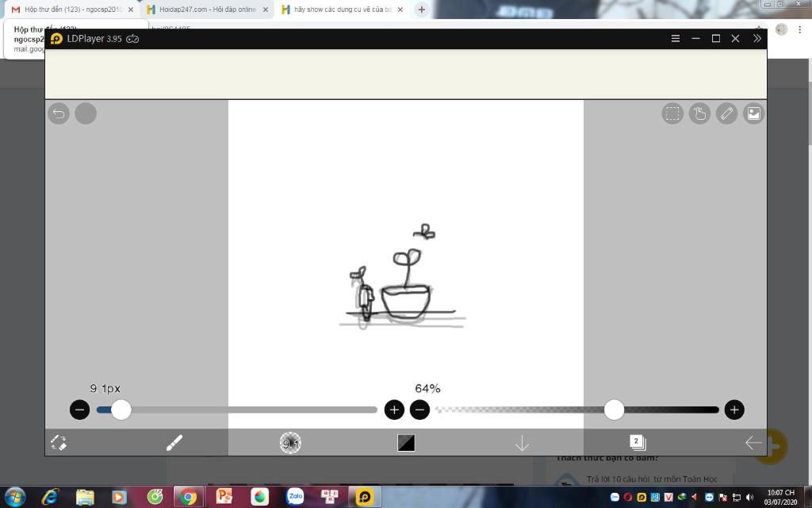Click the Chrome profile avatar

781,29
